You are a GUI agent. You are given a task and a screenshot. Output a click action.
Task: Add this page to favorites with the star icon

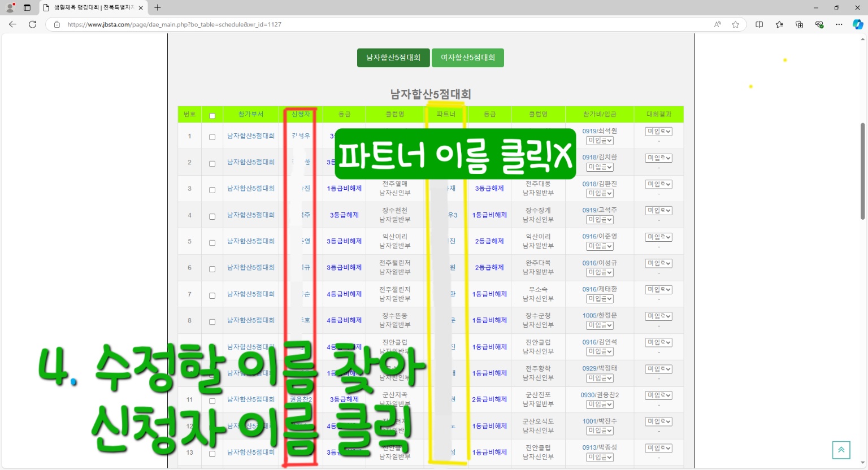735,24
